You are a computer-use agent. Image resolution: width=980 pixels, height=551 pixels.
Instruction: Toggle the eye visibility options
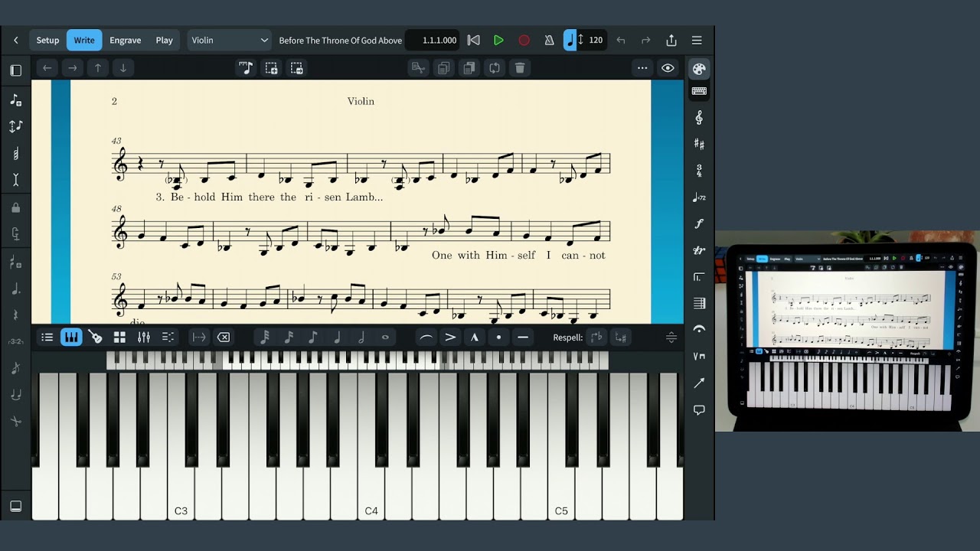[668, 68]
